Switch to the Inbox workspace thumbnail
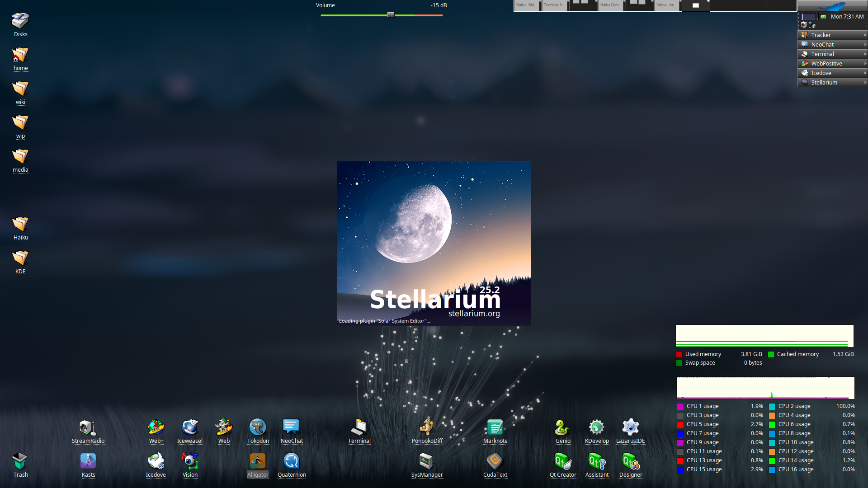The height and width of the screenshot is (488, 868). 666,5
